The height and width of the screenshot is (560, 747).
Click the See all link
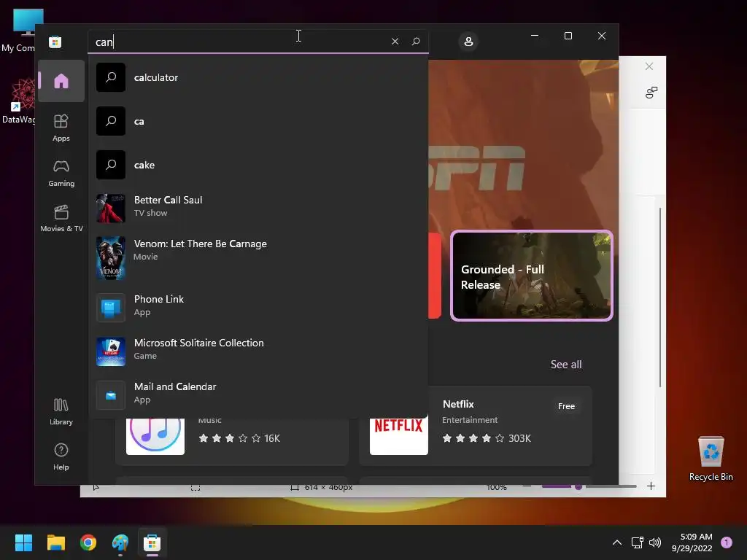[x=566, y=365]
